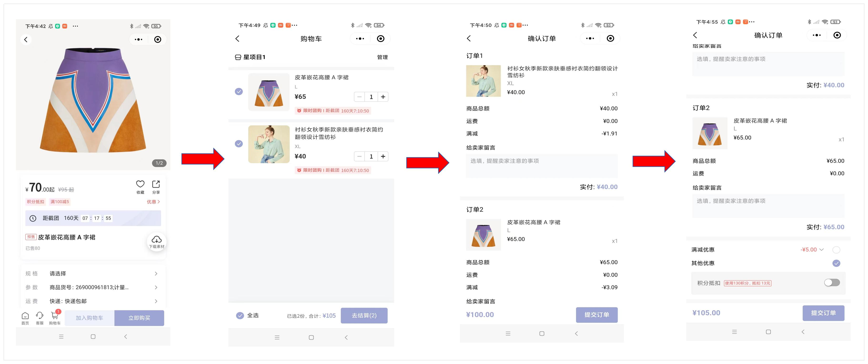Increase shirt quantity with plus stepper
The image size is (868, 364).
tap(383, 156)
